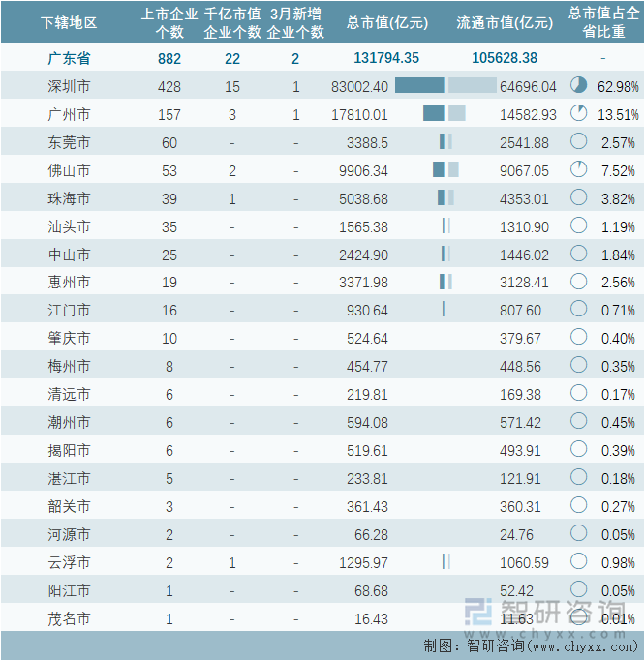
Task: Select the 东莞市 row label
Action: pos(69,142)
